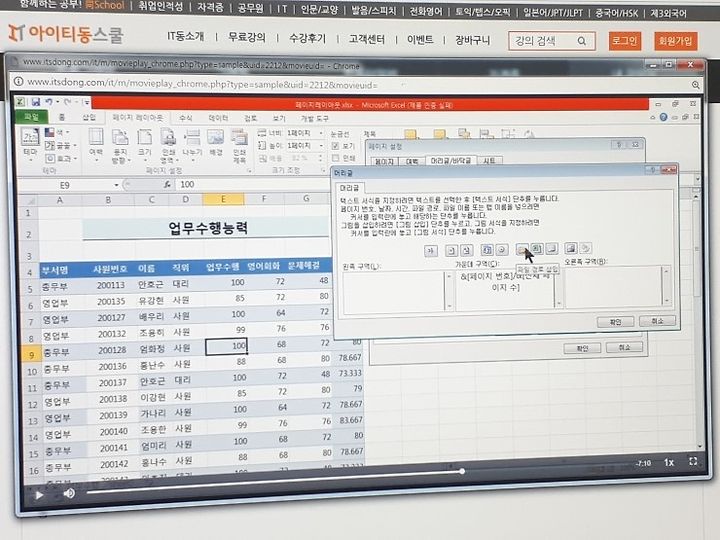Click the orange 회원가입 button on website
Screen dimensions: 720x540
coord(675,41)
